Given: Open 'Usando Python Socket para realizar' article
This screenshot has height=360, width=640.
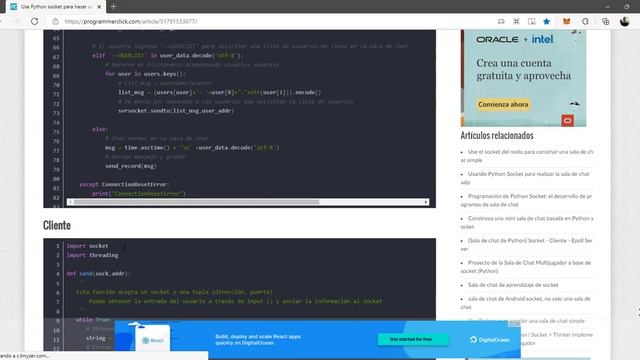Looking at the screenshot, I should [525, 178].
